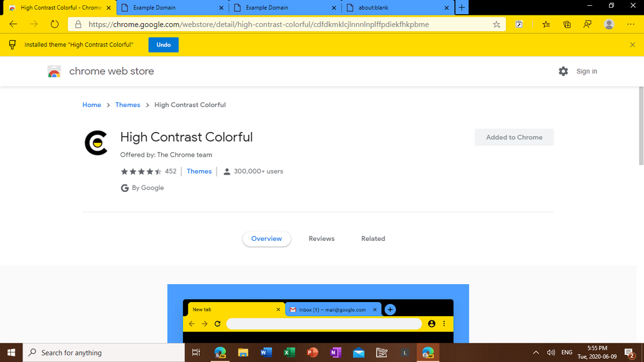This screenshot has height=362, width=644.
Task: Click the feedback person icon
Action: click(x=587, y=24)
